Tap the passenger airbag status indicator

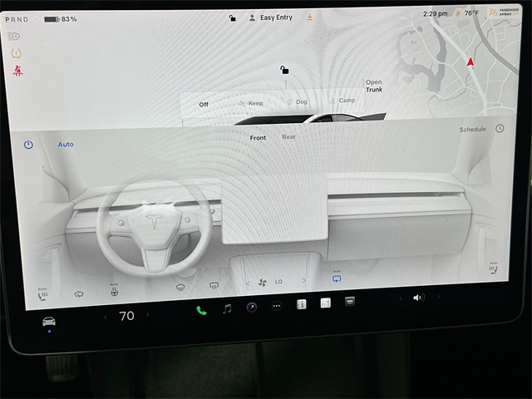pos(504,12)
